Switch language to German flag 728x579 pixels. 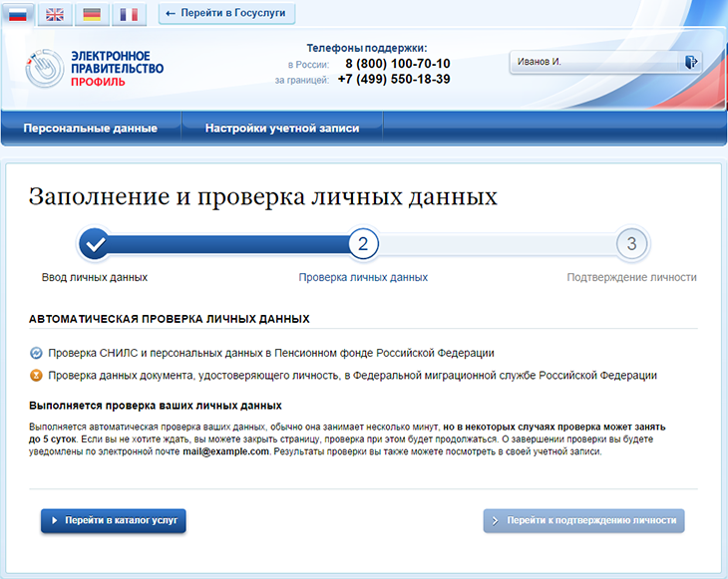click(x=92, y=14)
